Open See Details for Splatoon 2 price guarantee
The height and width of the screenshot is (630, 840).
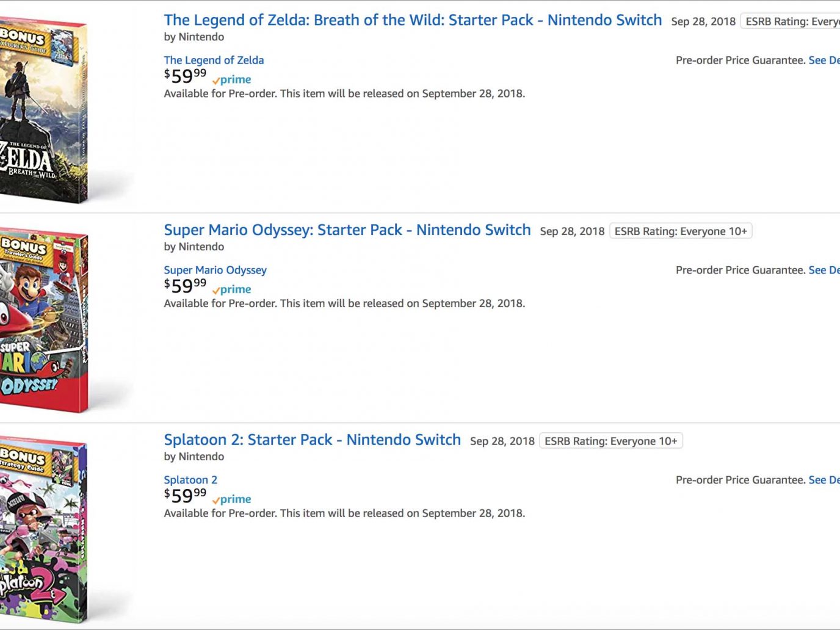[x=824, y=480]
